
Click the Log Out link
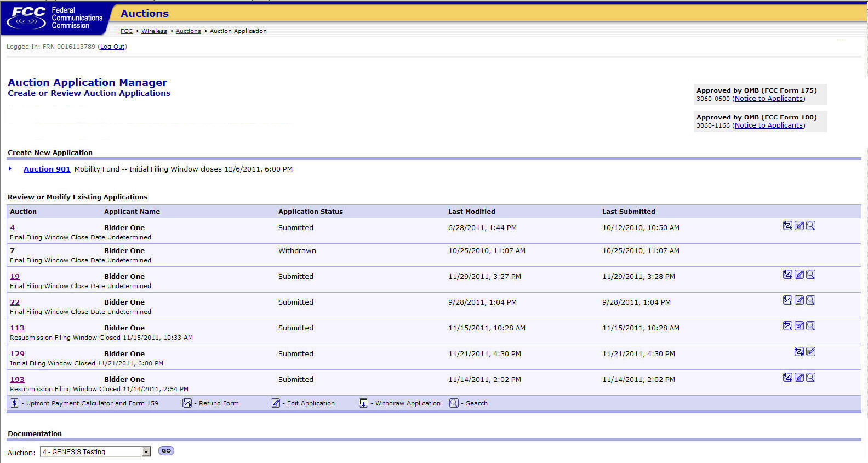pyautogui.click(x=112, y=47)
